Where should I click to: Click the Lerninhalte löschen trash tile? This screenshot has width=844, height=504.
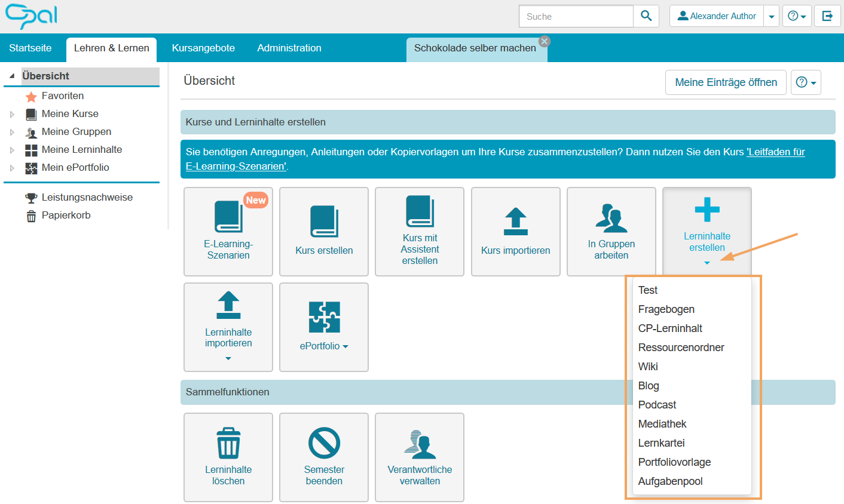point(228,457)
